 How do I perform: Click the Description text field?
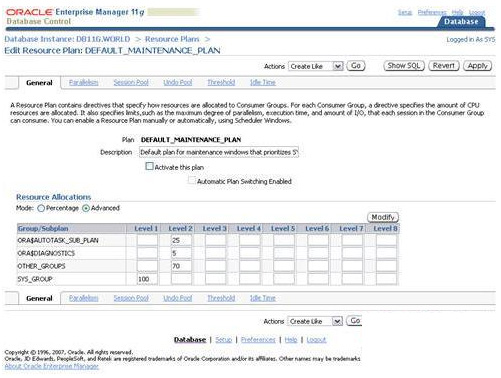point(219,152)
